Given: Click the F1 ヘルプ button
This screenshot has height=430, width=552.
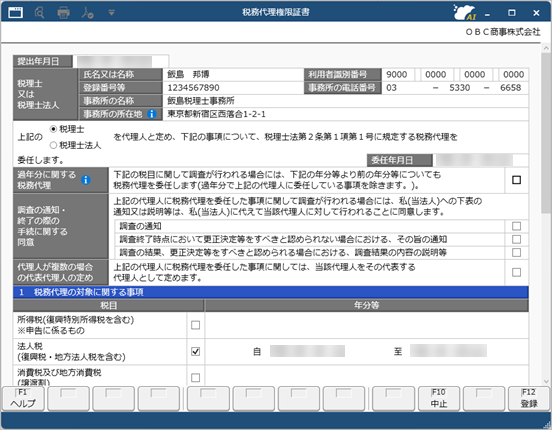Looking at the screenshot, I should pos(23,399).
